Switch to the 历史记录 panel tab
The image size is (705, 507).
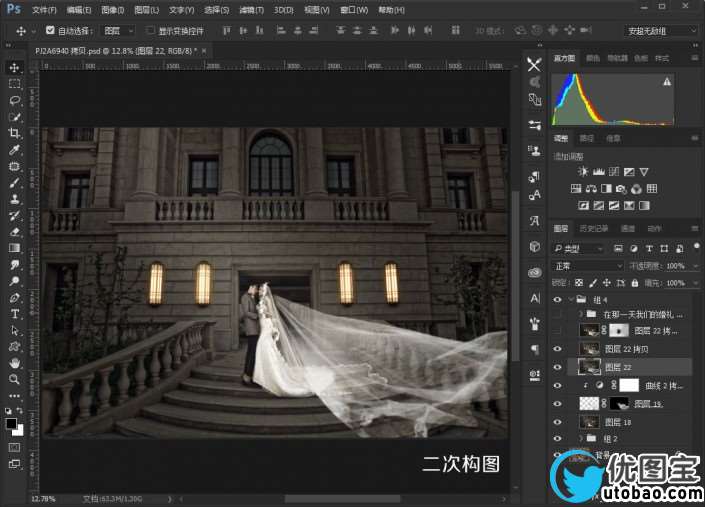tap(597, 229)
